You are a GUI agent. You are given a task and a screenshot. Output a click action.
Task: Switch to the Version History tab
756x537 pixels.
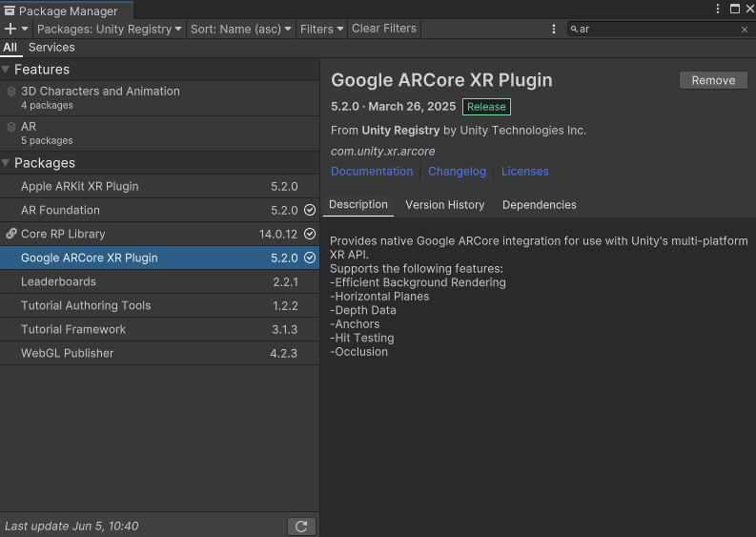(444, 205)
